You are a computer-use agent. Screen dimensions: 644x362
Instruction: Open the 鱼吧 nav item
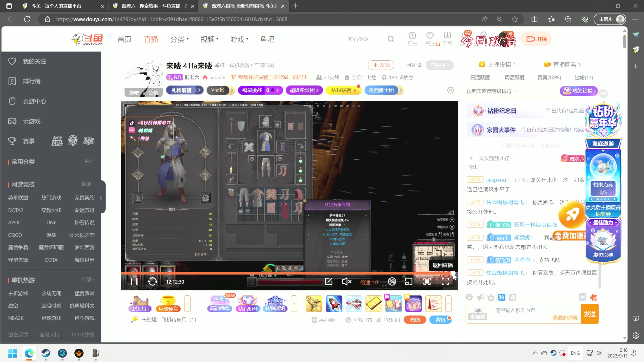(267, 39)
